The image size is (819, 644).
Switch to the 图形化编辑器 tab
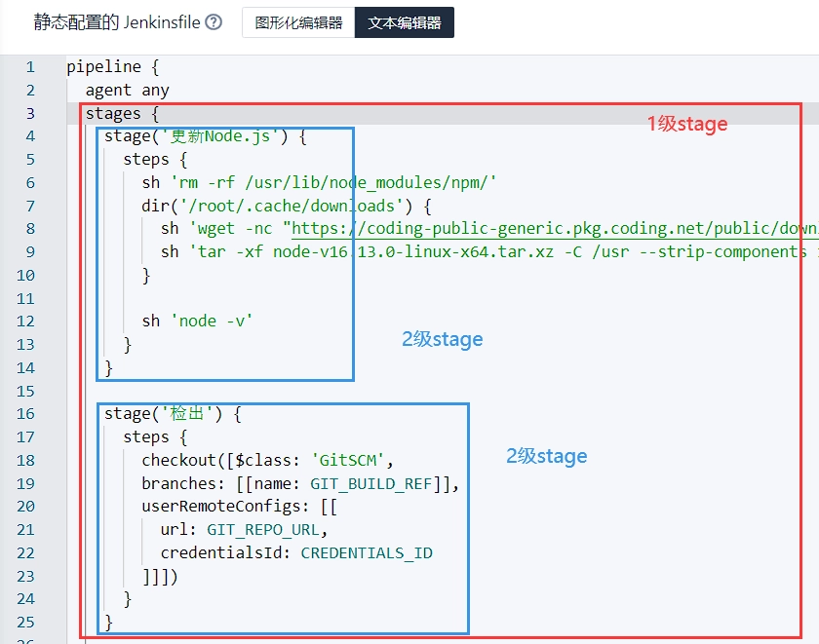298,23
